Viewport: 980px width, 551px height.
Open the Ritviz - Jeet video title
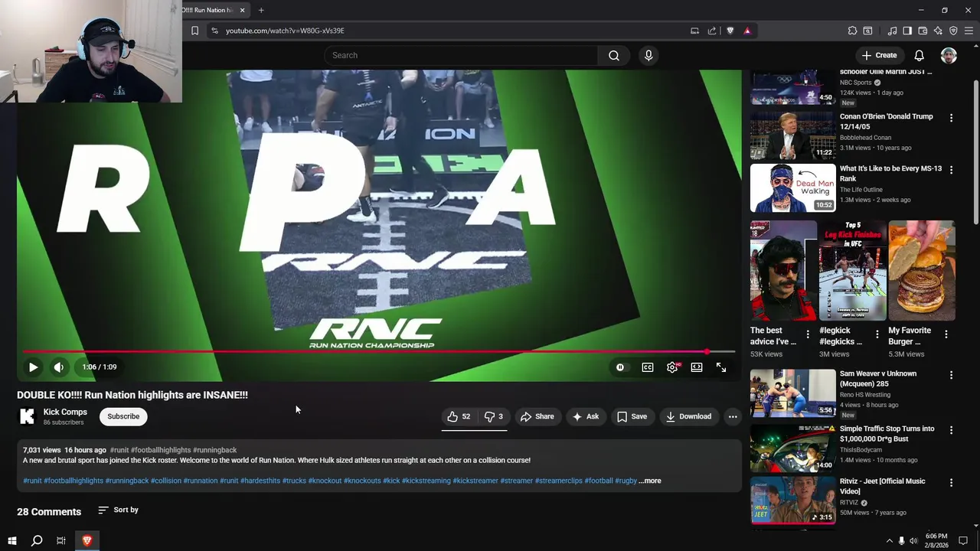[882, 486]
